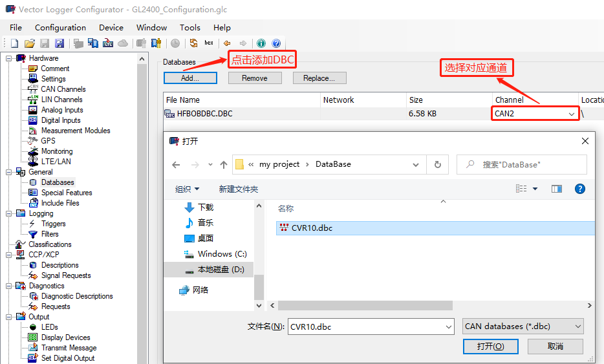
Task: Click the LTL compile toolbar icon
Action: click(108, 43)
